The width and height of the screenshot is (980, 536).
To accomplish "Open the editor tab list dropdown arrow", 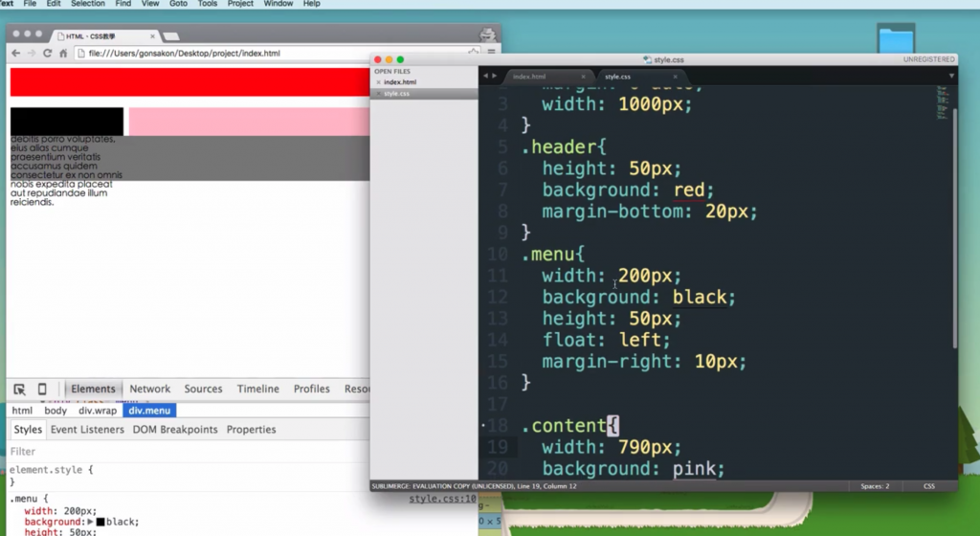I will click(951, 76).
